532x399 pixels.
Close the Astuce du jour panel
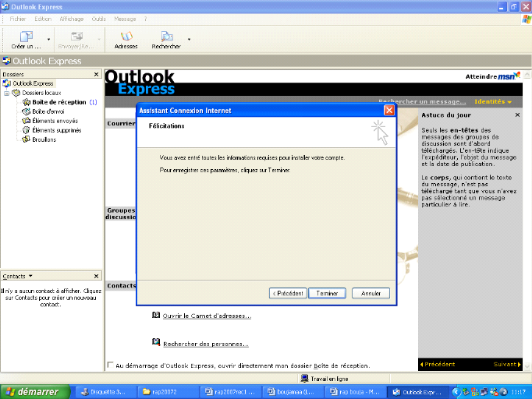click(x=517, y=115)
